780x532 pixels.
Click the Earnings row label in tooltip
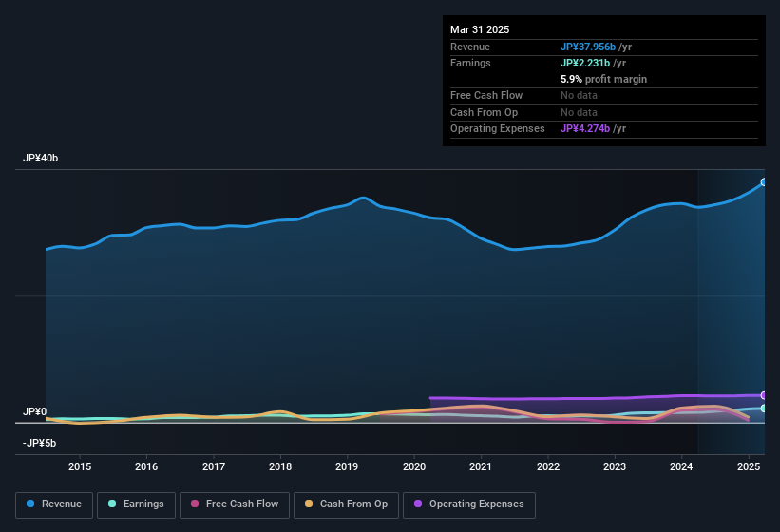470,63
